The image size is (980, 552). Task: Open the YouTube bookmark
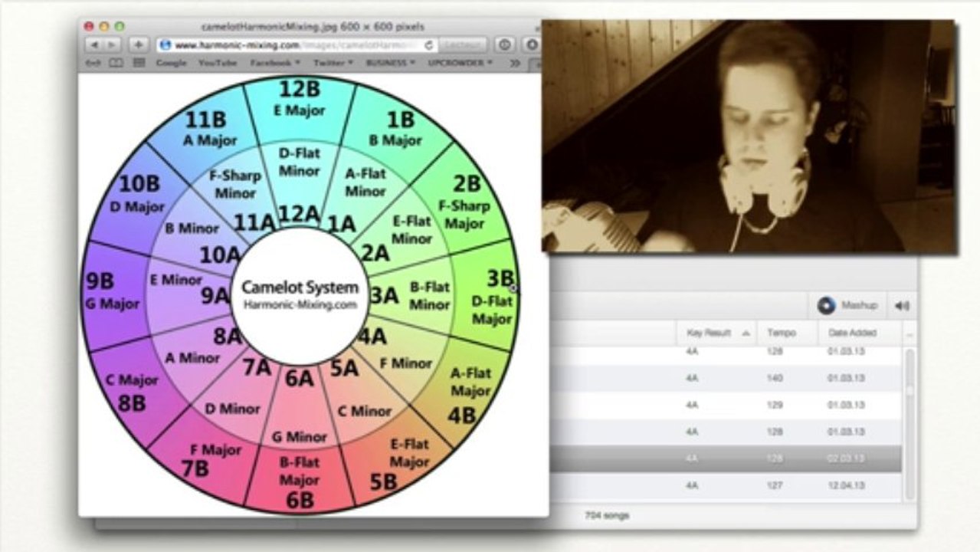218,63
